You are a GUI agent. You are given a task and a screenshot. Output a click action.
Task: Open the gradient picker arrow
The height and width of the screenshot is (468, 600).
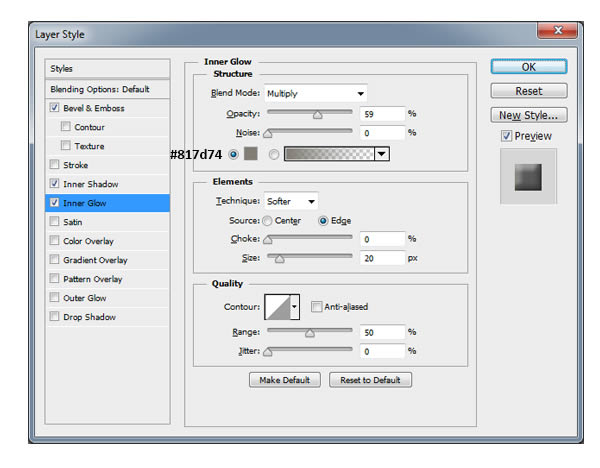(382, 154)
